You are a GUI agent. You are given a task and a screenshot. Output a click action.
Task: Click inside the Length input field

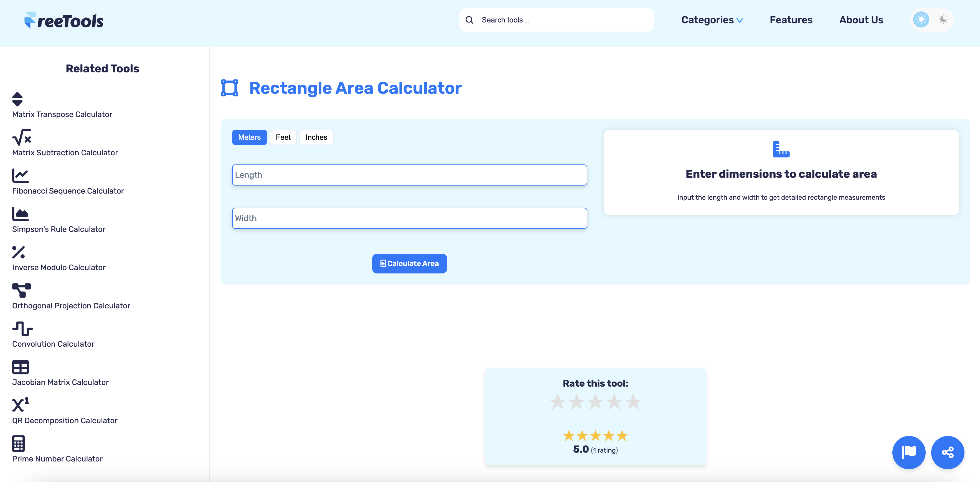click(x=409, y=175)
